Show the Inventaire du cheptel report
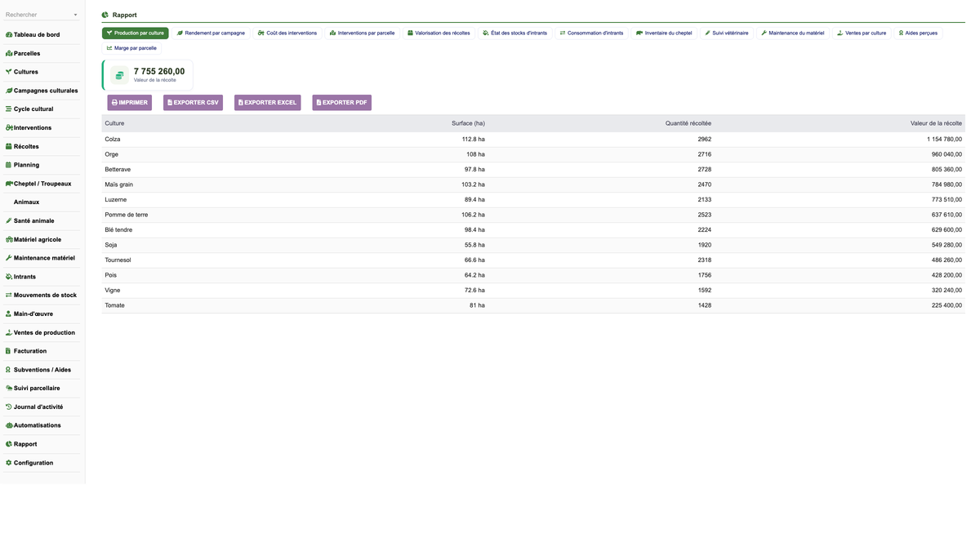 click(665, 33)
